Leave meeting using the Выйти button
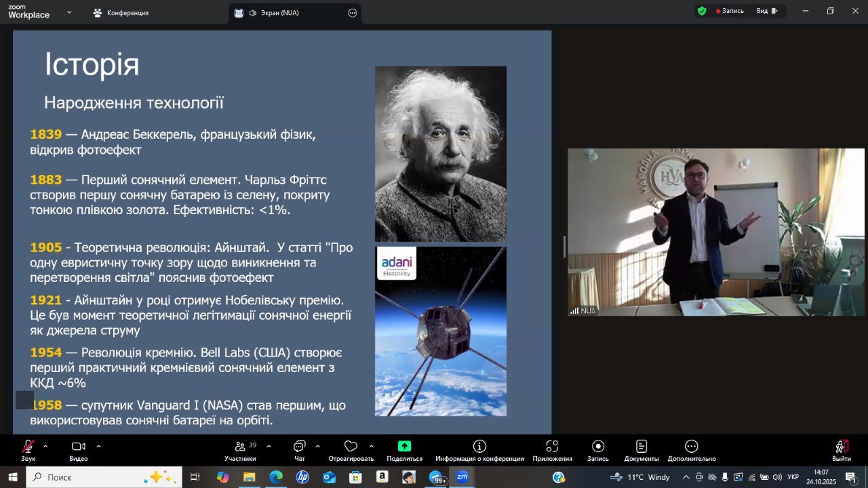Image resolution: width=868 pixels, height=488 pixels. (841, 447)
